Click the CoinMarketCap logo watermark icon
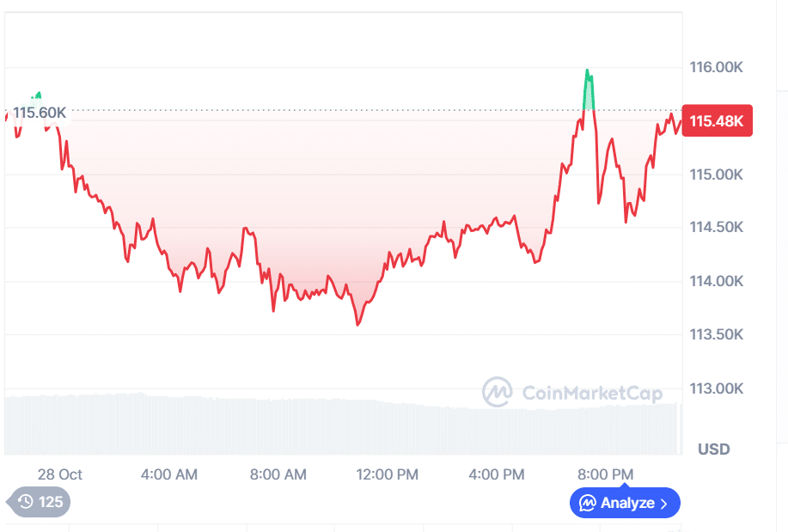The height and width of the screenshot is (532, 788). click(x=498, y=393)
